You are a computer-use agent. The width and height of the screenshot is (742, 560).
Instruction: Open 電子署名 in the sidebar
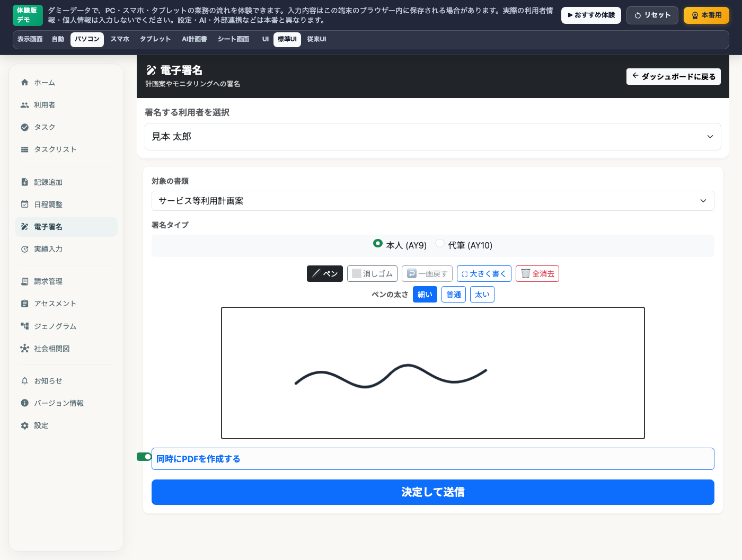coord(66,227)
